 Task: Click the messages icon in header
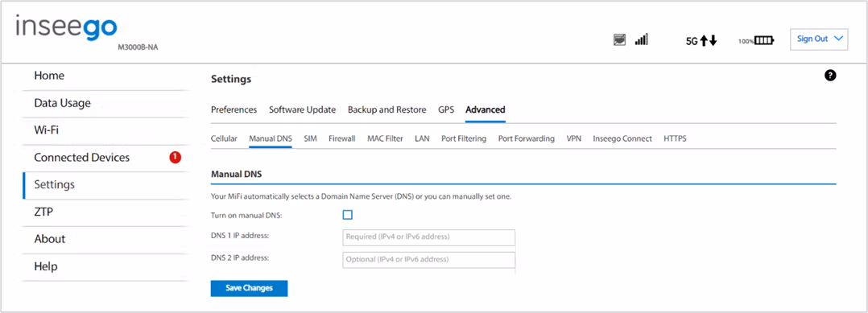620,39
